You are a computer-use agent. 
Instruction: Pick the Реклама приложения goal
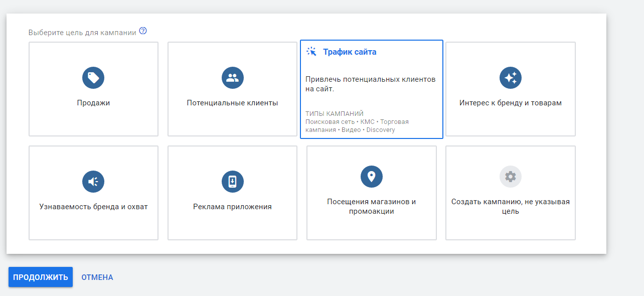tap(232, 193)
